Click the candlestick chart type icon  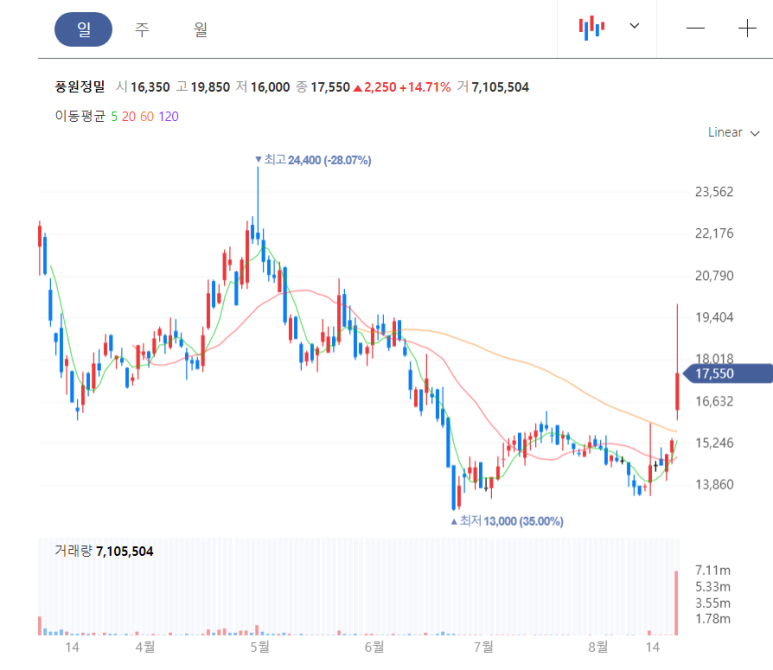tap(592, 28)
